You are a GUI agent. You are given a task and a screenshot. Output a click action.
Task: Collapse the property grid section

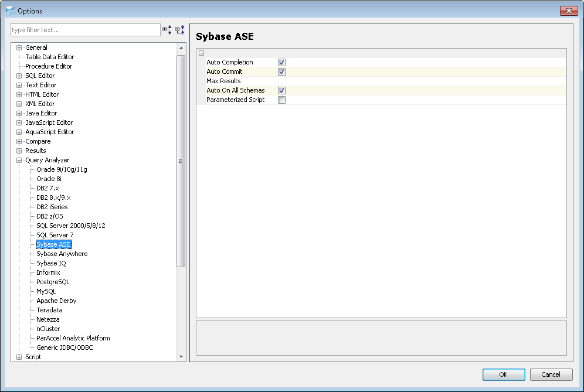[x=202, y=53]
